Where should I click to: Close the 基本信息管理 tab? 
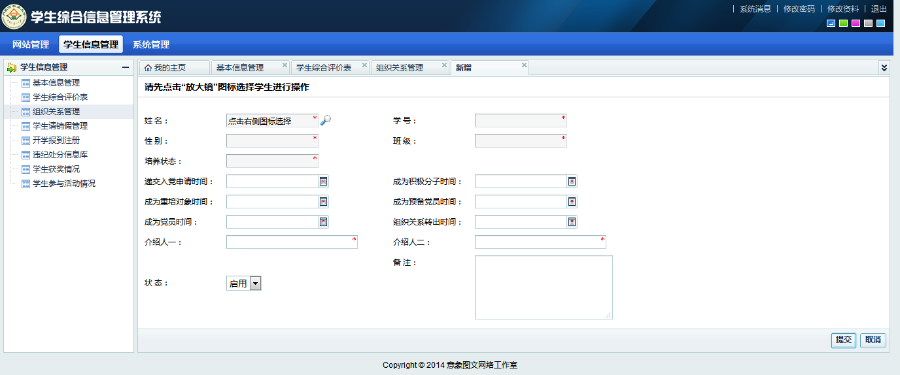[284, 65]
